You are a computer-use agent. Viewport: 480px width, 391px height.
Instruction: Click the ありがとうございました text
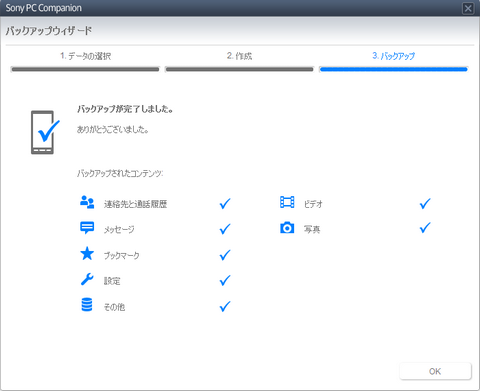click(113, 129)
